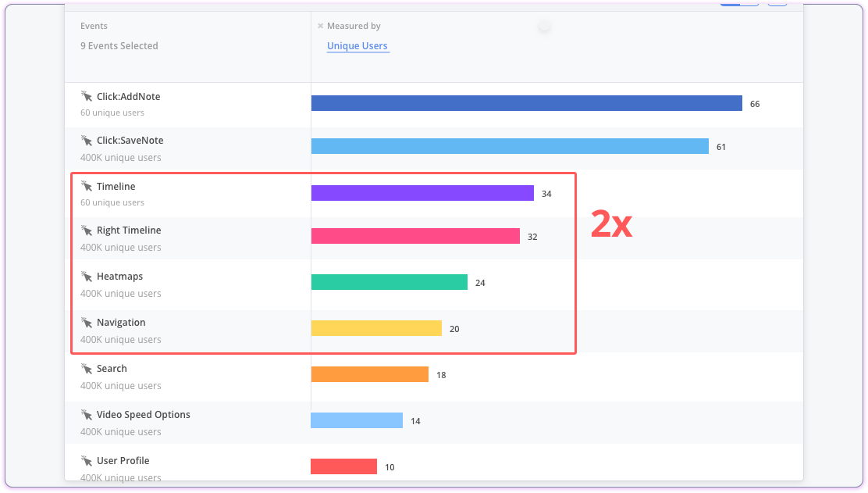Click the cursor icon beside Video Speed Options
The width and height of the screenshot is (868, 493).
pos(87,414)
